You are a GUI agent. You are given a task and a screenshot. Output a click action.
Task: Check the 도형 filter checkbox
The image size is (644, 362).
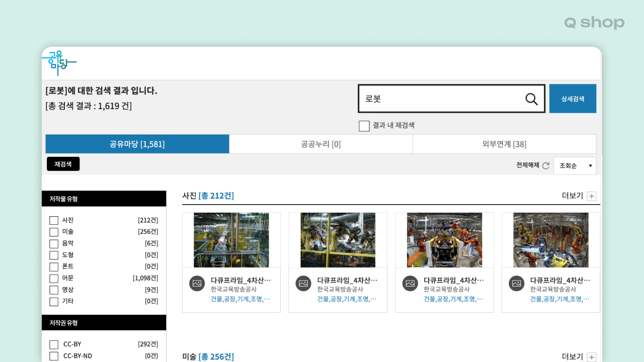click(54, 255)
